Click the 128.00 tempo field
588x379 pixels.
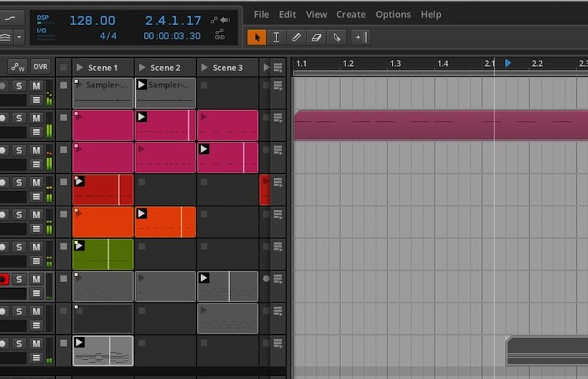(x=92, y=21)
